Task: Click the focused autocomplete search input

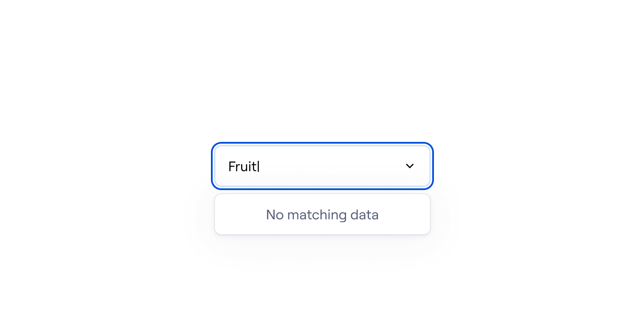Action: (322, 166)
